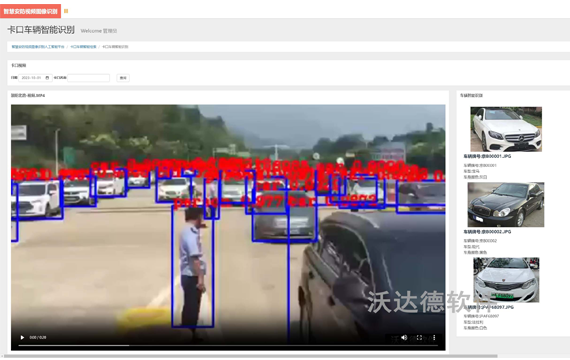570x360 pixels.
Task: Play the checkpoint video
Action: pyautogui.click(x=22, y=337)
